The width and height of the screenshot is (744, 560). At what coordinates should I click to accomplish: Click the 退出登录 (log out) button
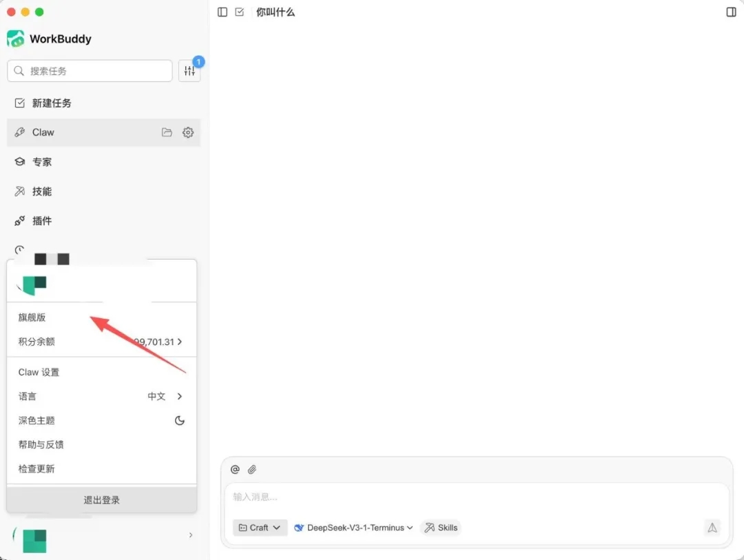point(101,499)
